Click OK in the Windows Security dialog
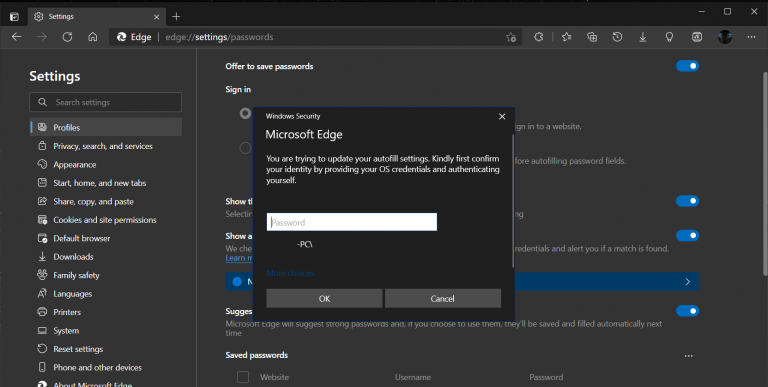Viewport: 768px width, 387px height. click(x=324, y=298)
